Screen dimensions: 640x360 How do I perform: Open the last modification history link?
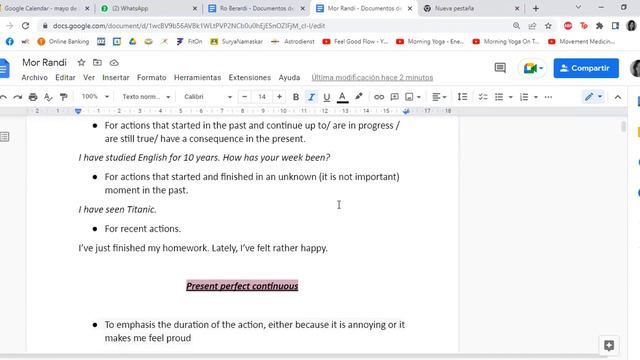click(372, 78)
